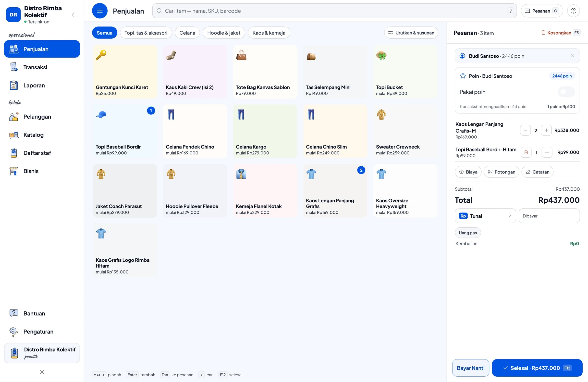Filter by Topi, tas & aksesori
Image resolution: width=588 pixels, height=382 pixels.
click(146, 33)
